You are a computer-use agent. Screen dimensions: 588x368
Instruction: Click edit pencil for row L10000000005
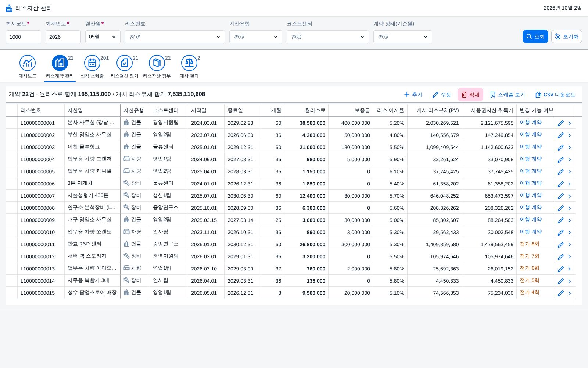(561, 172)
